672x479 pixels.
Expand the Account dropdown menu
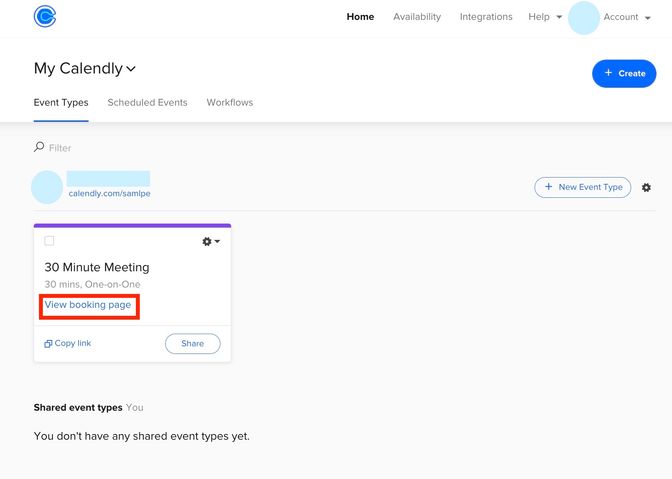coord(627,17)
